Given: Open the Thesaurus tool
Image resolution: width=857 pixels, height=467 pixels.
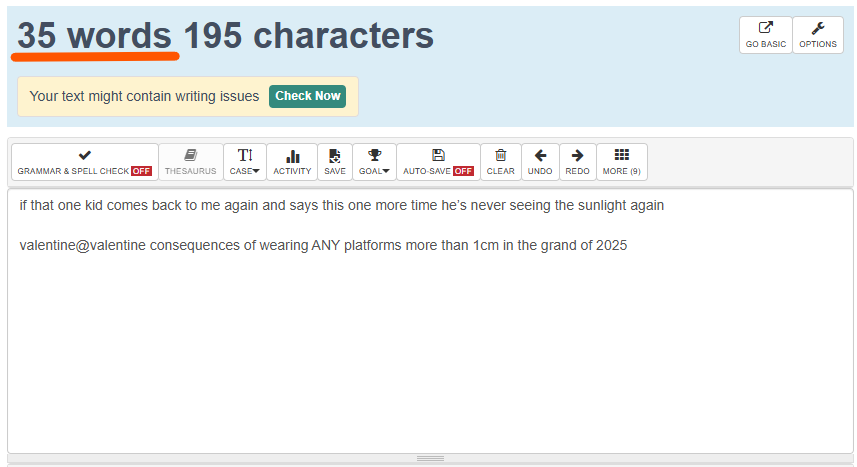Looking at the screenshot, I should tap(190, 162).
